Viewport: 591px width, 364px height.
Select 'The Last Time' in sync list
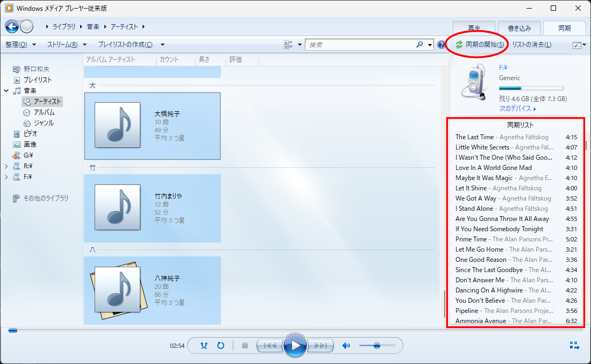516,137
